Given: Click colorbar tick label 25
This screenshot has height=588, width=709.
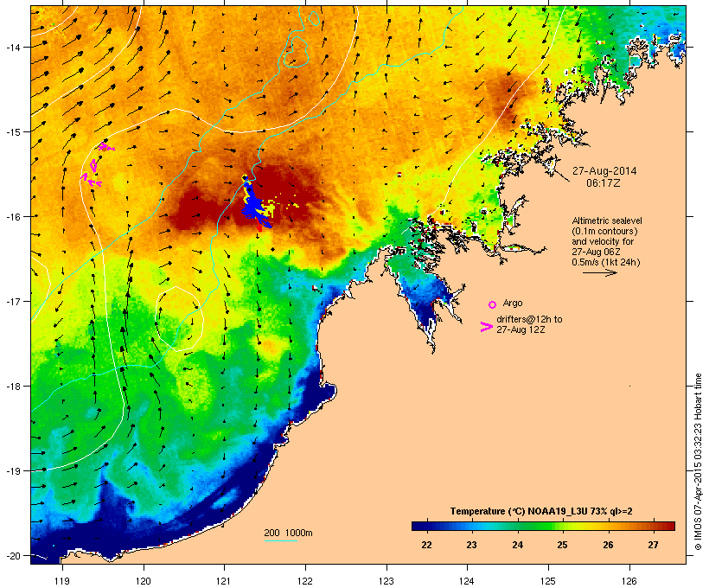Looking at the screenshot, I should (562, 545).
